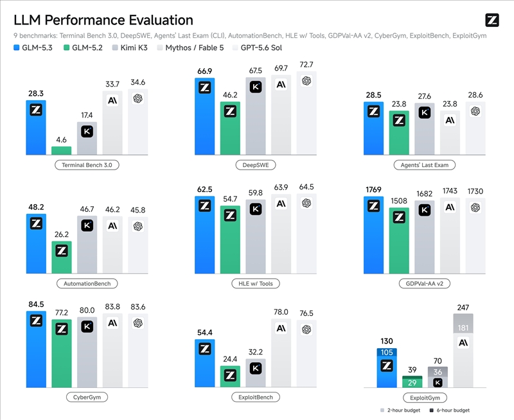The height and width of the screenshot is (420, 514).
Task: Click the Terminal Bench 3.0 label pill
Action: point(87,165)
